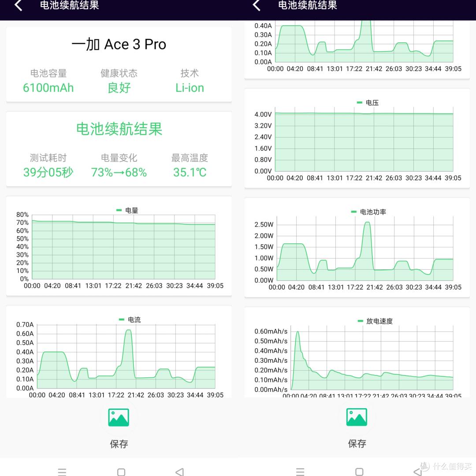The height and width of the screenshot is (476, 476).
Task: Tap 4.00V axis label on voltage chart
Action: click(263, 115)
